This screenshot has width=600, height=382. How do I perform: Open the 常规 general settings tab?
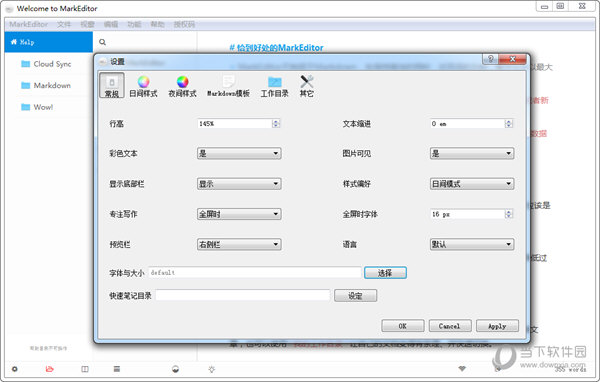(x=112, y=85)
